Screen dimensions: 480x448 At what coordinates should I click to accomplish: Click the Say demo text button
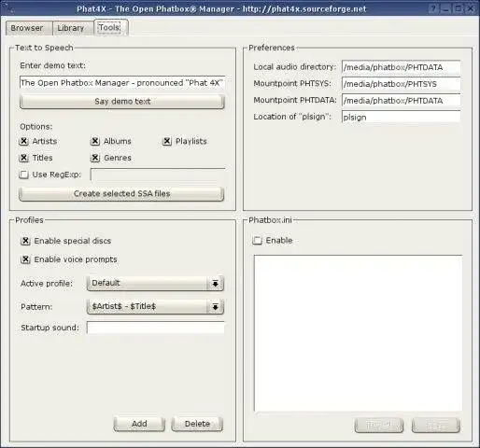[121, 102]
